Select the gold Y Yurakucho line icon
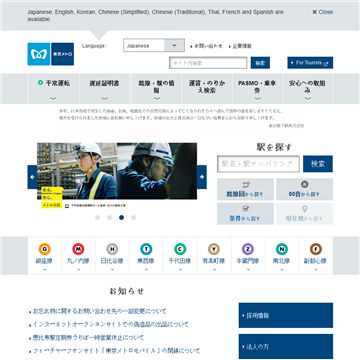The height and width of the screenshot is (360, 360). click(214, 249)
